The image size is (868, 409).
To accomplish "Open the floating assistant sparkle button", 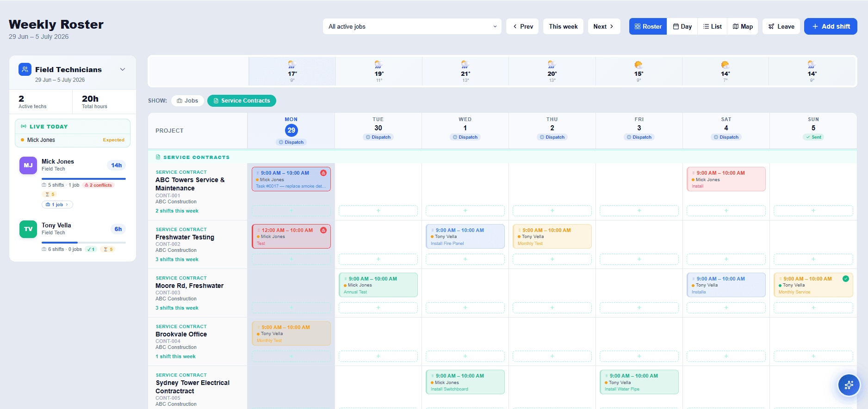I will pos(849,385).
